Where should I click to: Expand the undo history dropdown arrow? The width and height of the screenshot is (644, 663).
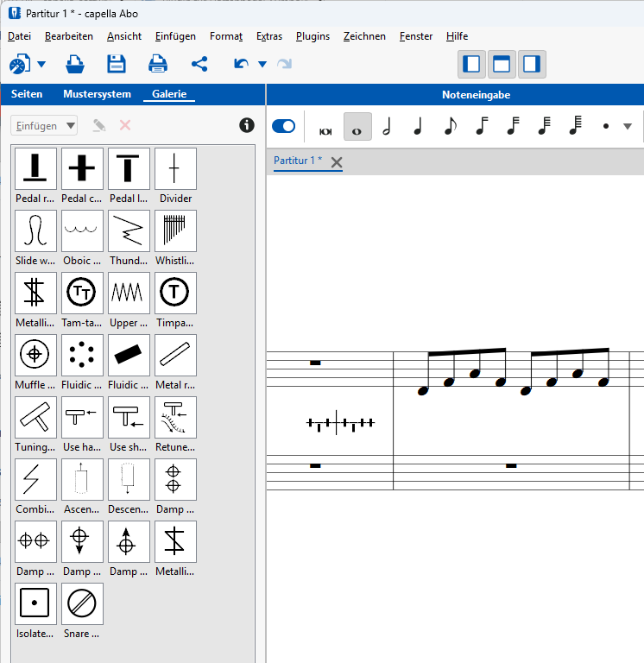262,65
